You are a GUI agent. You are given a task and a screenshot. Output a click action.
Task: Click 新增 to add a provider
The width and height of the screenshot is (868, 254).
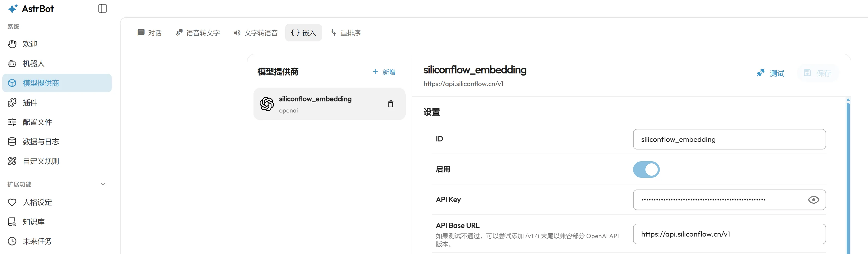[x=384, y=72]
